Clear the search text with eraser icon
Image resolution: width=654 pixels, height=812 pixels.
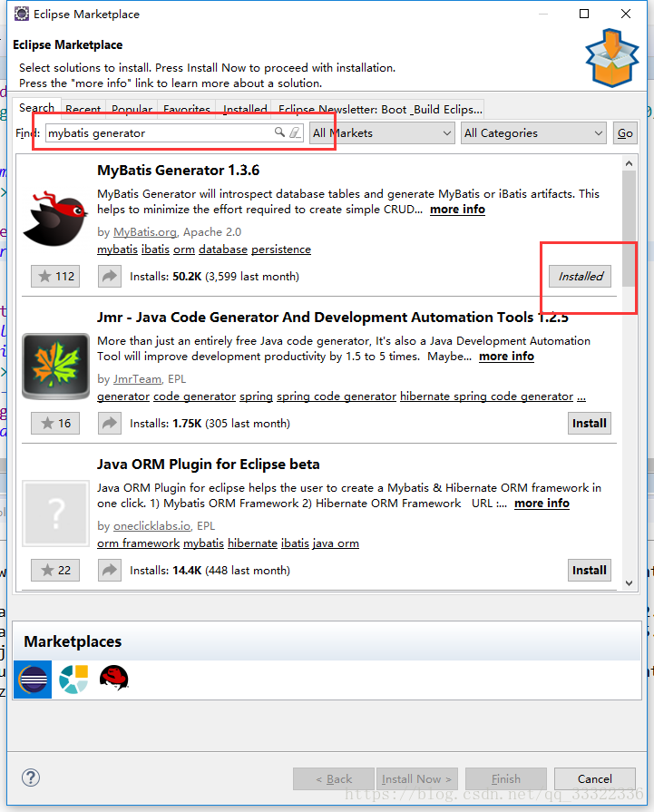pyautogui.click(x=295, y=132)
